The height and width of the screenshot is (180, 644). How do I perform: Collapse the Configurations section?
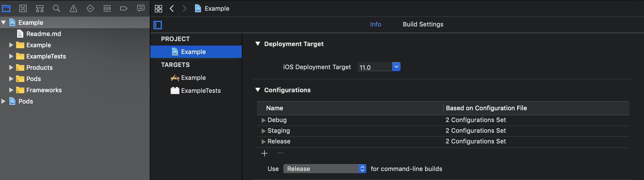pos(258,90)
